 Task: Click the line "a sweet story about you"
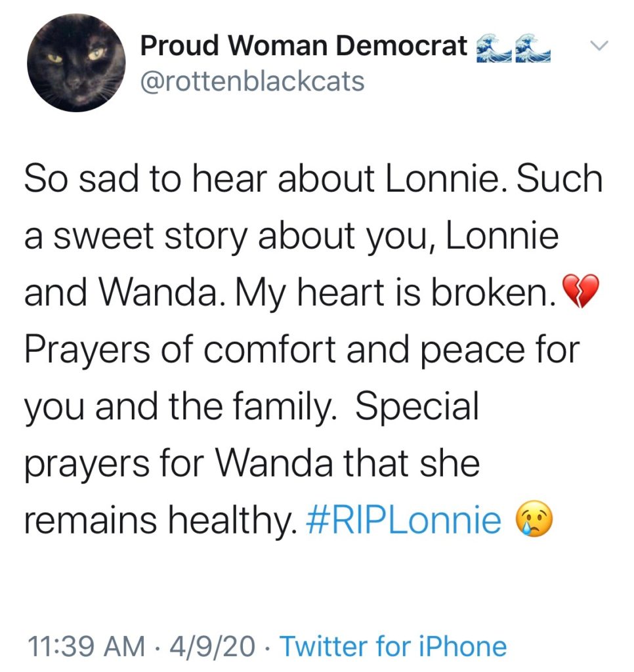point(291,237)
